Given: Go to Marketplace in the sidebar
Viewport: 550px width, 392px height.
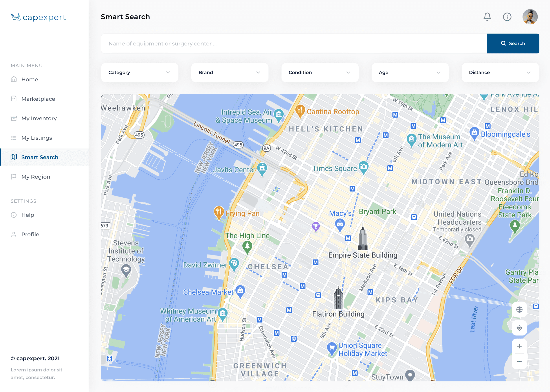Looking at the screenshot, I should (38, 99).
